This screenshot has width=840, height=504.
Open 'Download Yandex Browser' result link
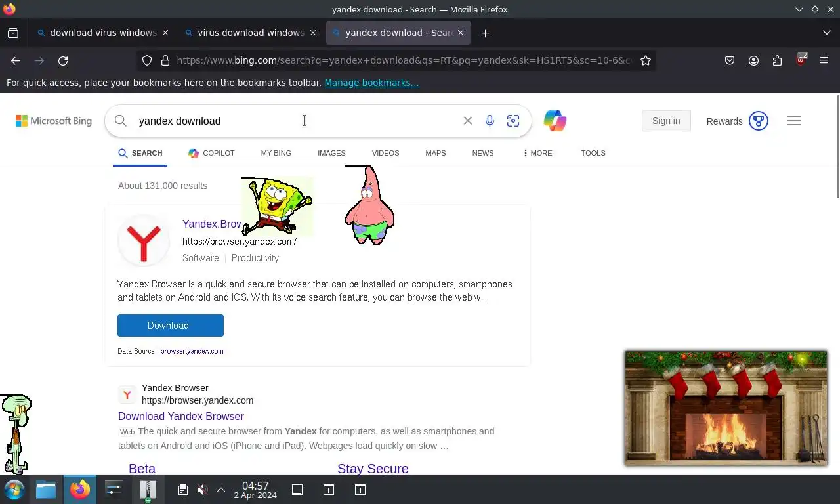pyautogui.click(x=181, y=416)
